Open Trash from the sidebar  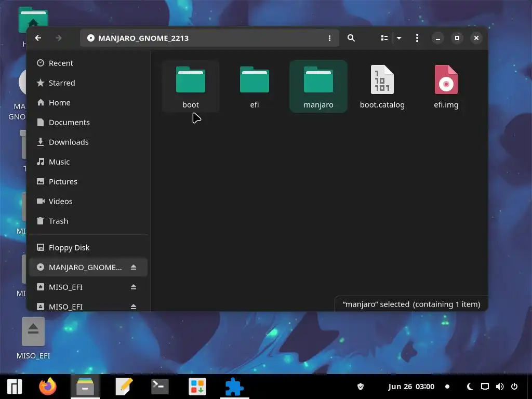88,221
